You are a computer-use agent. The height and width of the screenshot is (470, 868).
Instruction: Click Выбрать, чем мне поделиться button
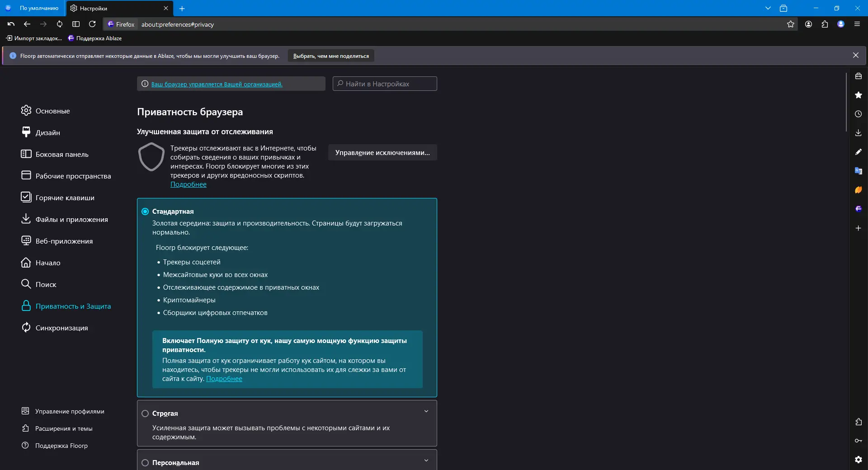click(331, 56)
